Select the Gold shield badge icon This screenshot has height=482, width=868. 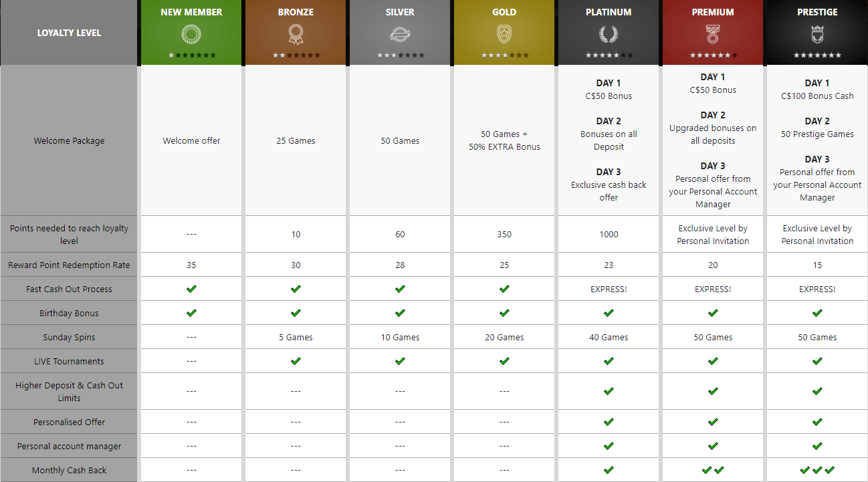[x=504, y=34]
